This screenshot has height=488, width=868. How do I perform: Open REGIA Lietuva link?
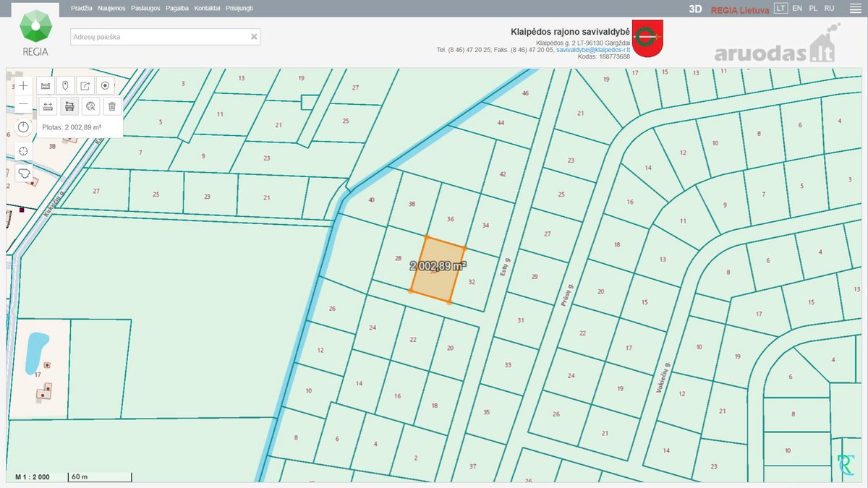pos(740,10)
